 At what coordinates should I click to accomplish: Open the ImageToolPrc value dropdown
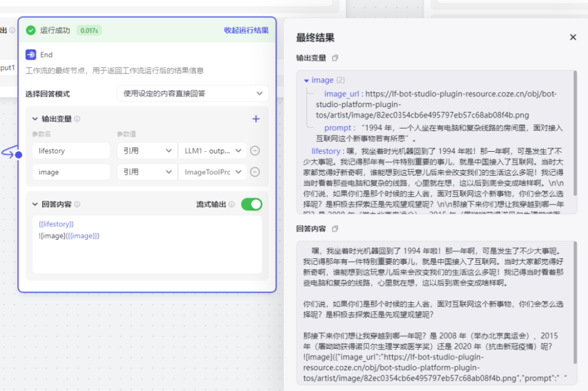211,171
